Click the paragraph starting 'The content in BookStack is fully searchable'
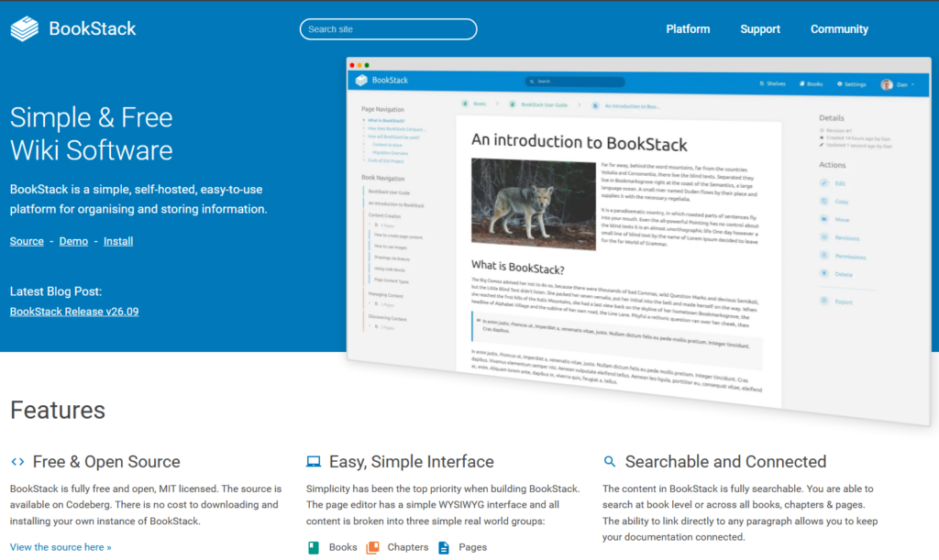 [x=740, y=512]
